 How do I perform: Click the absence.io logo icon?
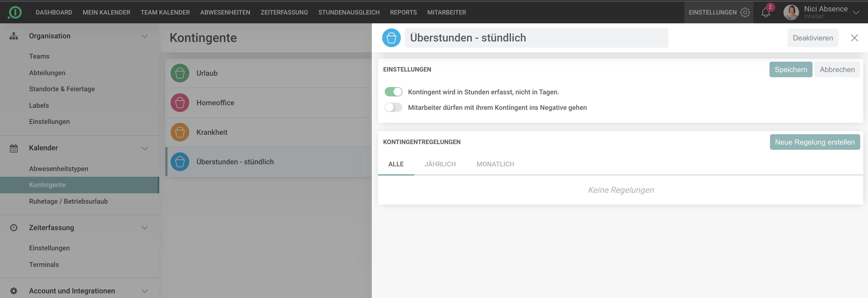[15, 12]
